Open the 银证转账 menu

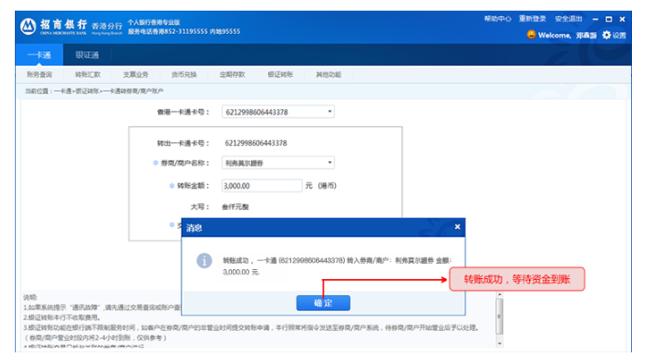(280, 75)
